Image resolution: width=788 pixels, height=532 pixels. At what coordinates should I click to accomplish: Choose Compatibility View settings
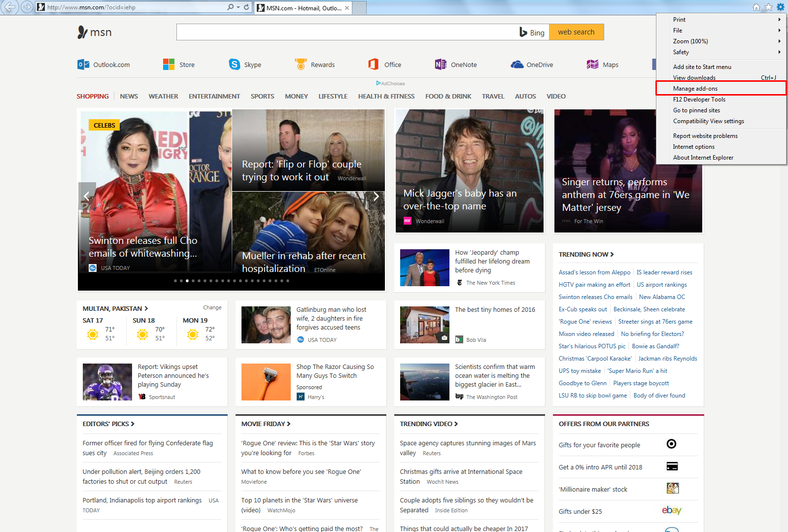tap(721, 121)
